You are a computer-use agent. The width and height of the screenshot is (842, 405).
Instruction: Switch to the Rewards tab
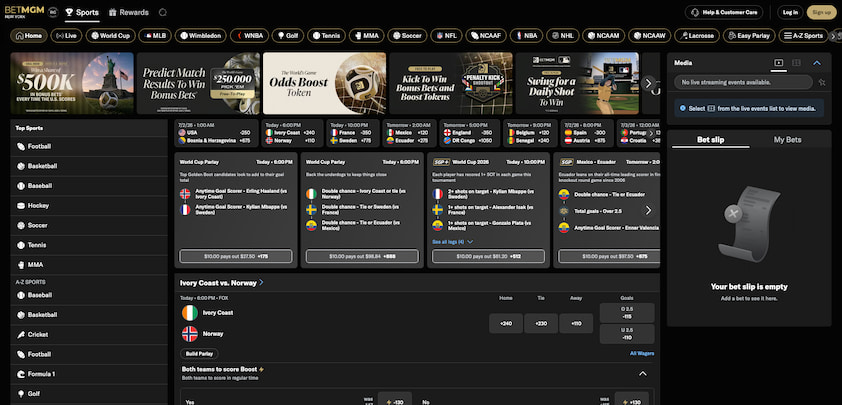coord(128,12)
